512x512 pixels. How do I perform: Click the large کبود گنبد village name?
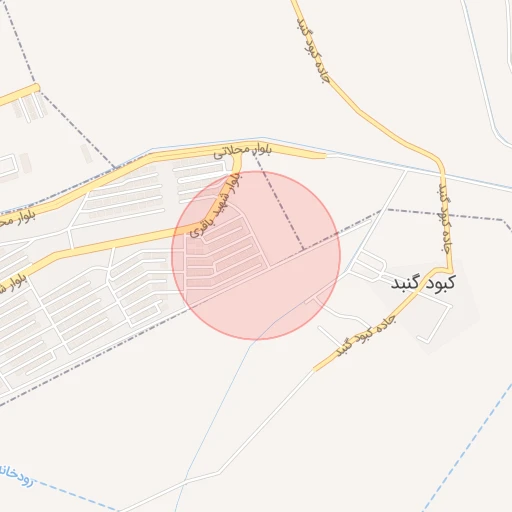(423, 283)
